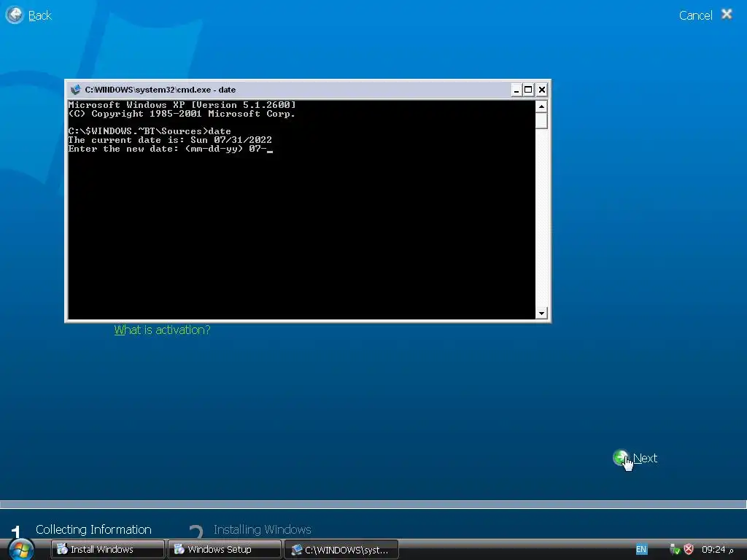Click the green Next arrow button
The image size is (747, 560).
click(x=621, y=458)
